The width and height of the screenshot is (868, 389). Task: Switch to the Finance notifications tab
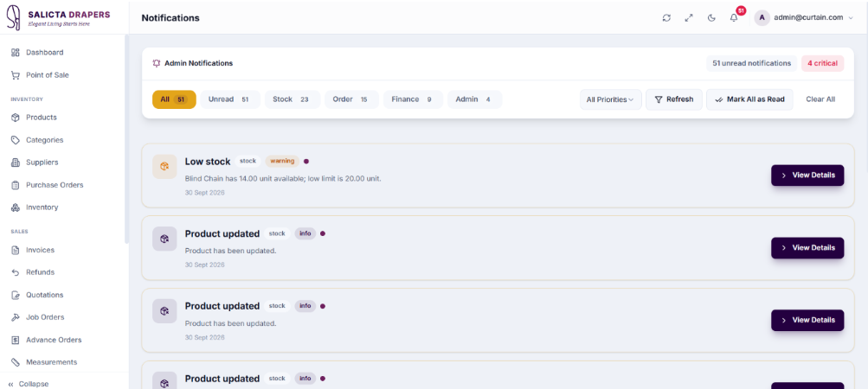coord(413,99)
